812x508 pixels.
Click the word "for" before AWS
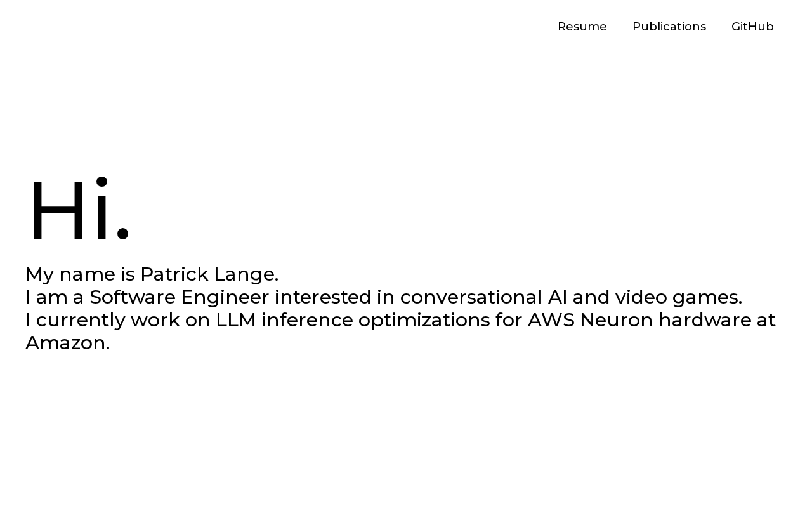click(509, 320)
